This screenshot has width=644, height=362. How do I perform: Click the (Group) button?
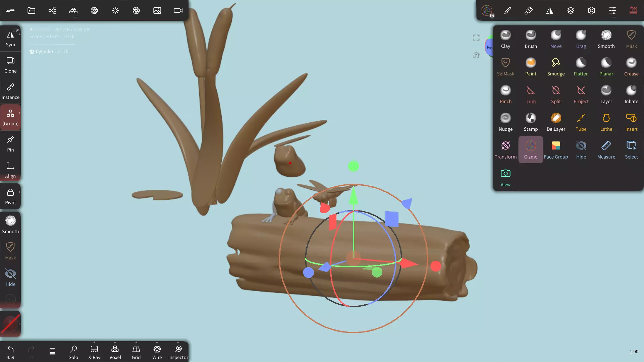pos(10,117)
